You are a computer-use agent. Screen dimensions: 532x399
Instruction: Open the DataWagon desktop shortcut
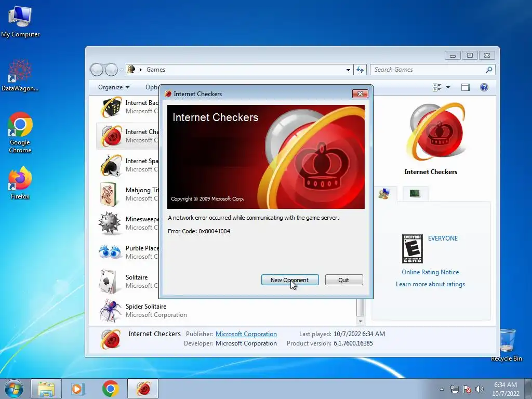(x=20, y=75)
